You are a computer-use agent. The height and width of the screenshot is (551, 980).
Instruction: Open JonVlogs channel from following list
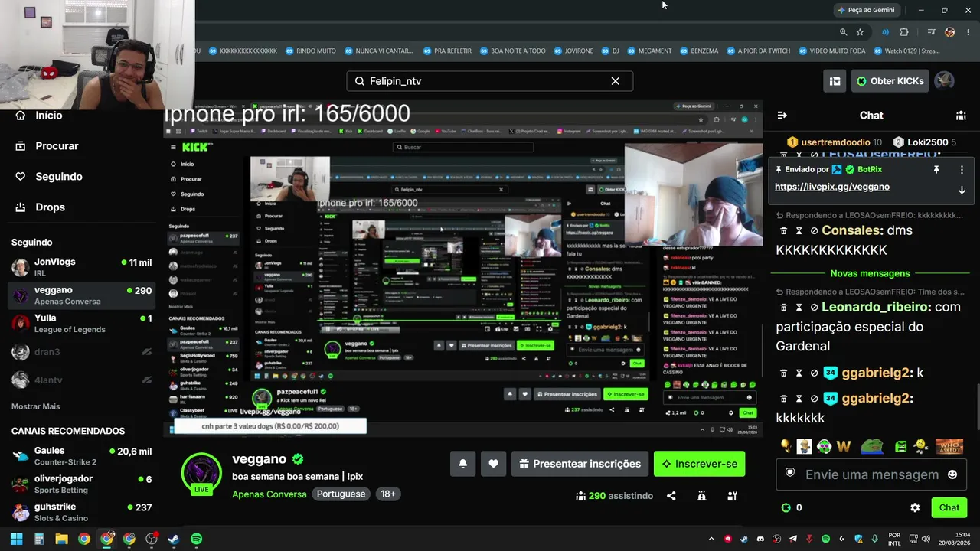(x=82, y=267)
